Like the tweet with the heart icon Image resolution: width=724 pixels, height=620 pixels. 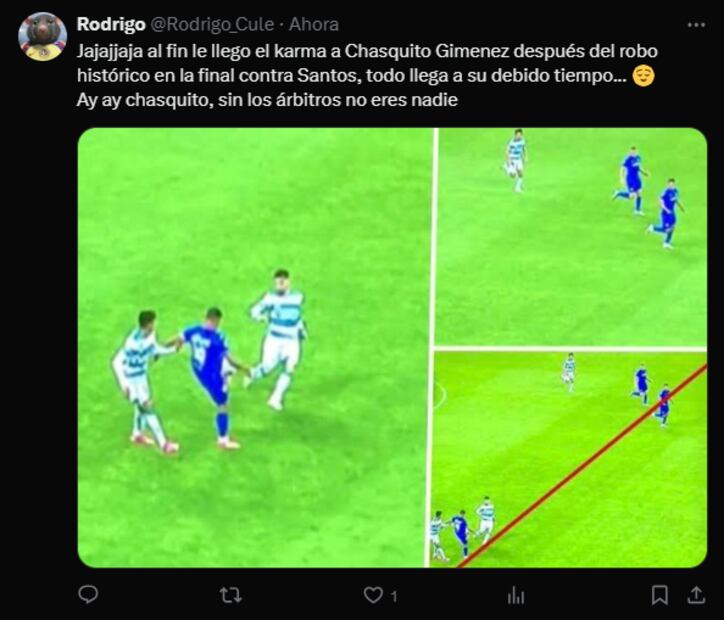[373, 595]
